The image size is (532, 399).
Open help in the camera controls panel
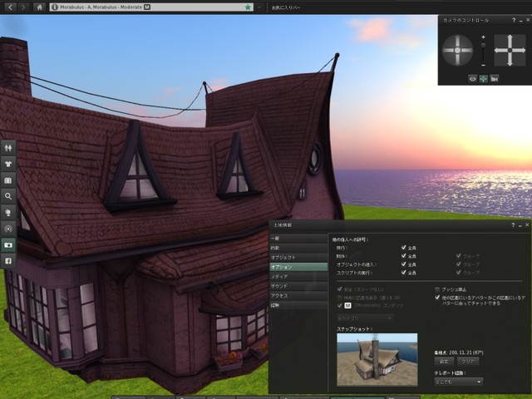click(x=514, y=20)
